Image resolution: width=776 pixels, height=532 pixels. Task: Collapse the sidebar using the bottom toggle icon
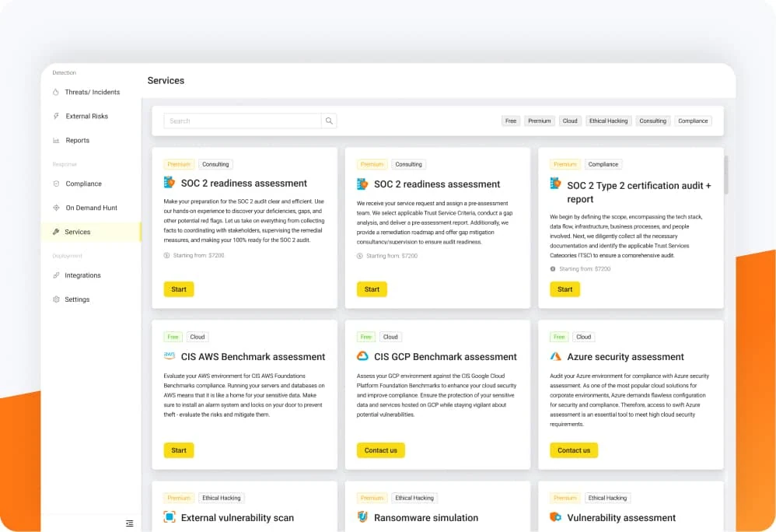pos(130,523)
